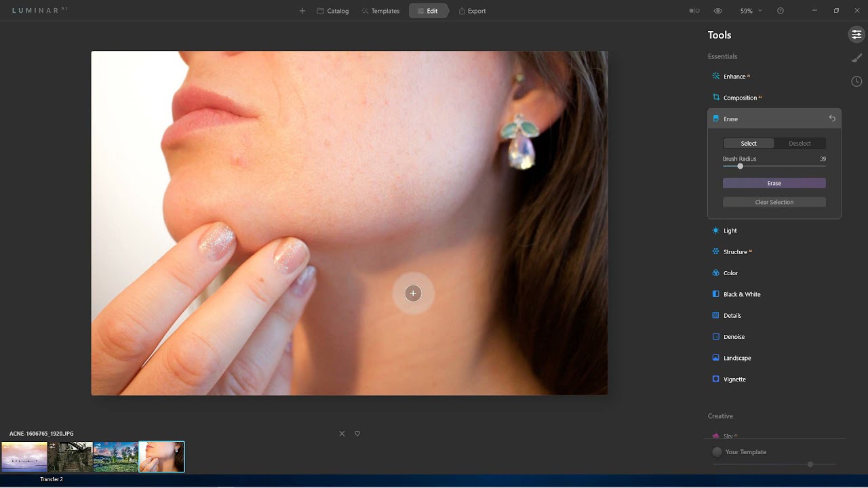Click the eye preview icon
Image resolution: width=868 pixels, height=488 pixels.
[x=718, y=11]
